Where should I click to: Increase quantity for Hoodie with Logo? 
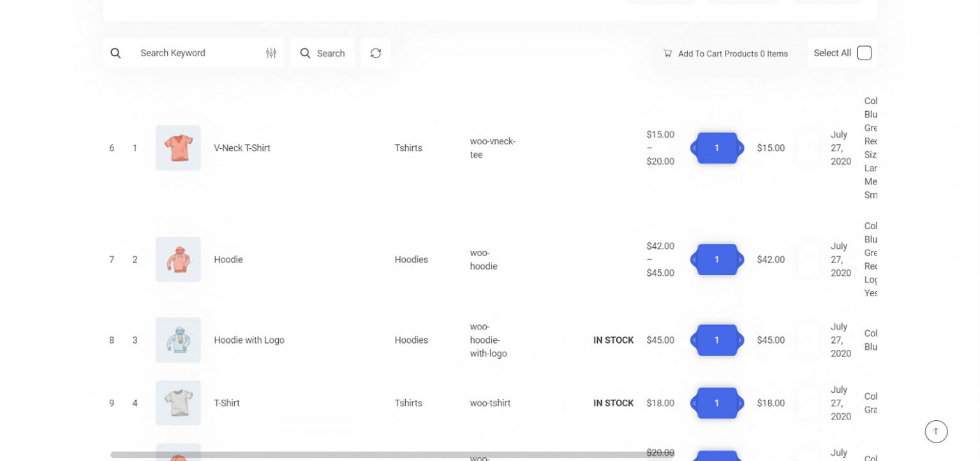click(x=740, y=340)
